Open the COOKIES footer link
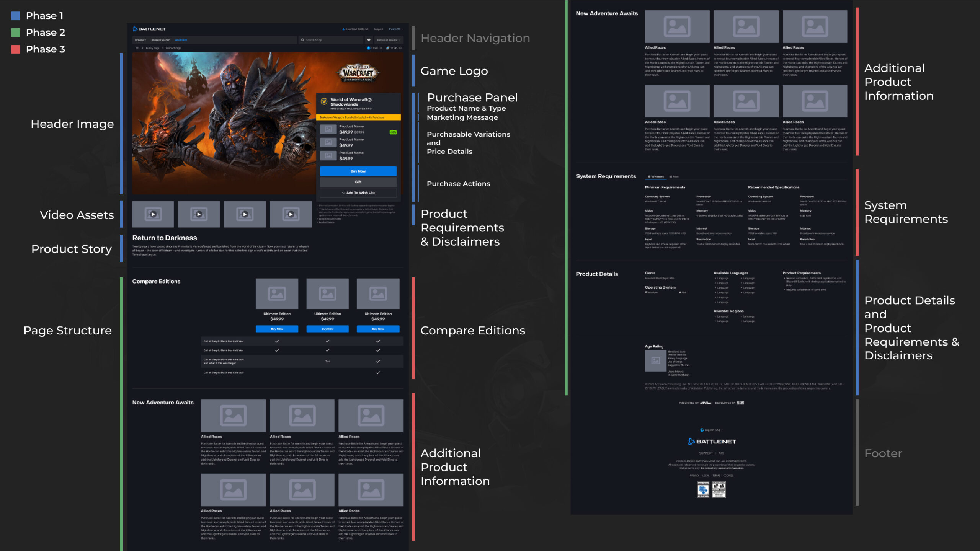This screenshot has height=551, width=980. click(x=728, y=476)
